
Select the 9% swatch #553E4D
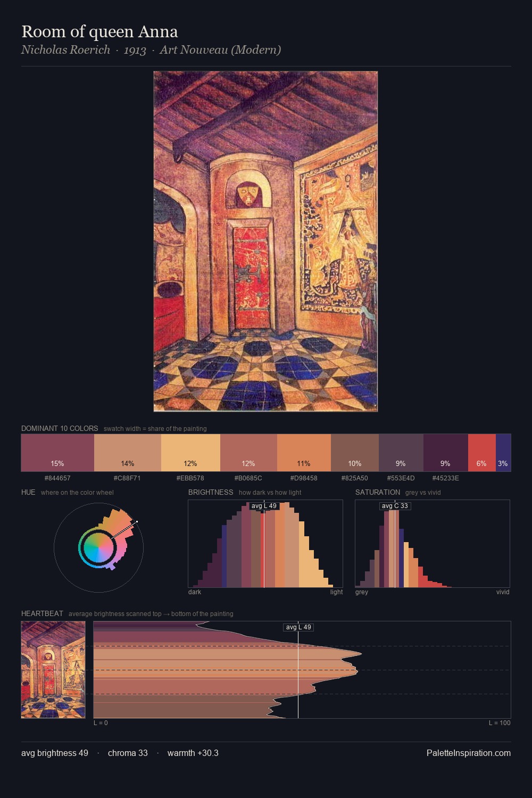[401, 453]
